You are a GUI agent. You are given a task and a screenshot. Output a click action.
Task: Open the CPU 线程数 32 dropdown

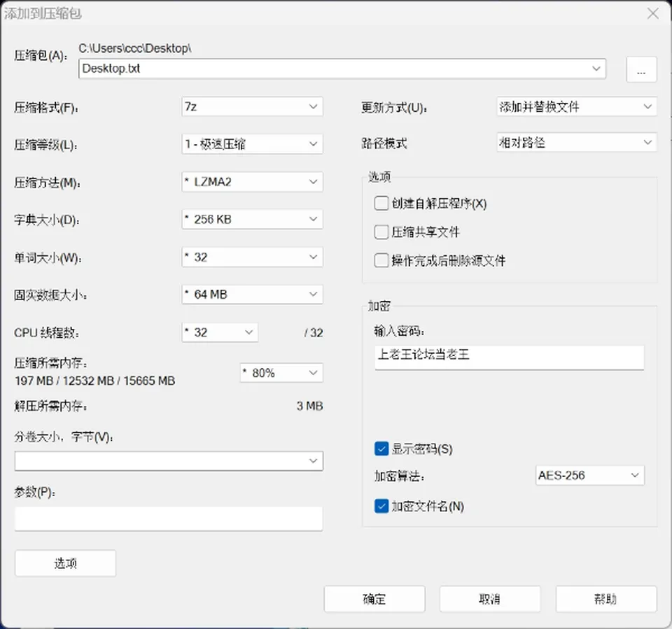pyautogui.click(x=220, y=332)
